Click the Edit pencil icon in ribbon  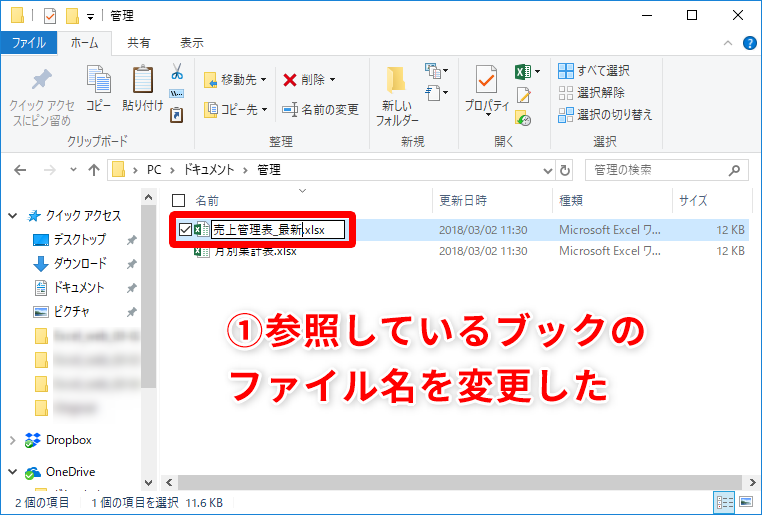(523, 95)
